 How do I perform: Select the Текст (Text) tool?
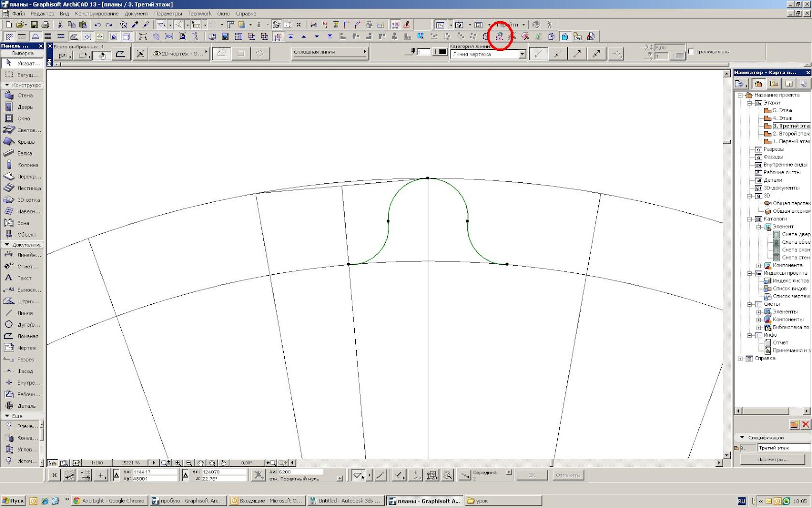[22, 278]
